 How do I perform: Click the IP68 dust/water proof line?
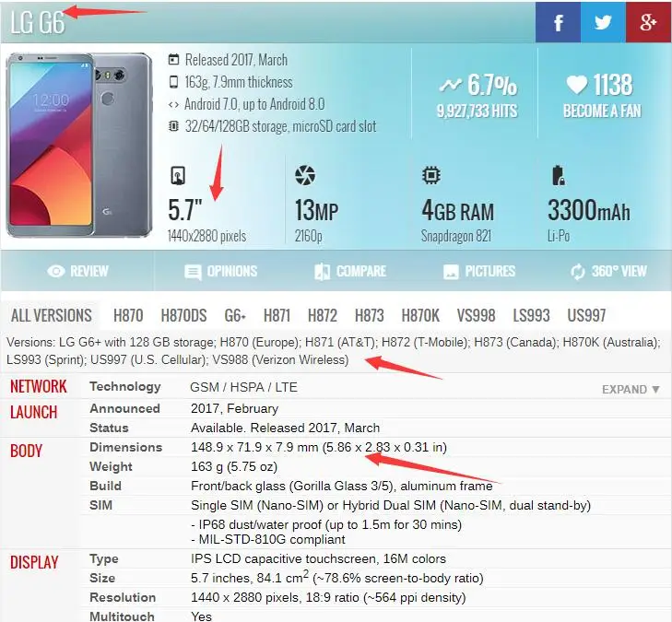point(326,524)
